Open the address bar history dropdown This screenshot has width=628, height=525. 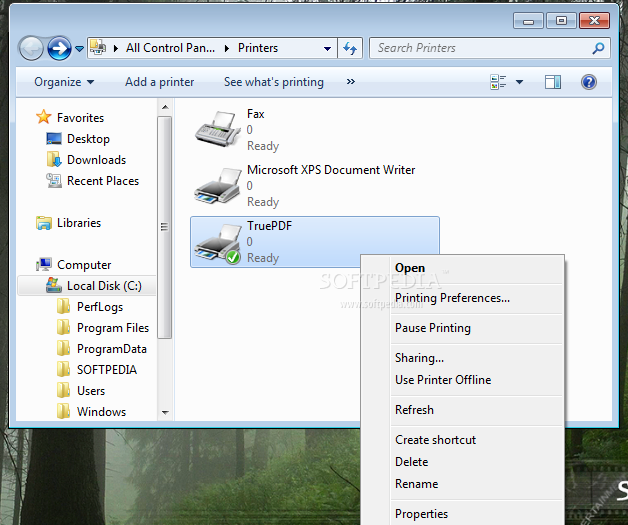327,48
